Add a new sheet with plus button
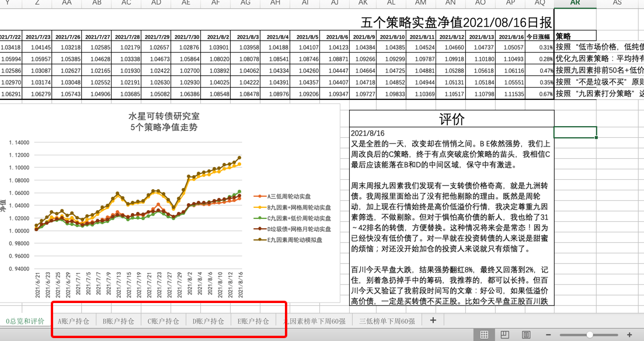This screenshot has width=644, height=341. tap(433, 321)
